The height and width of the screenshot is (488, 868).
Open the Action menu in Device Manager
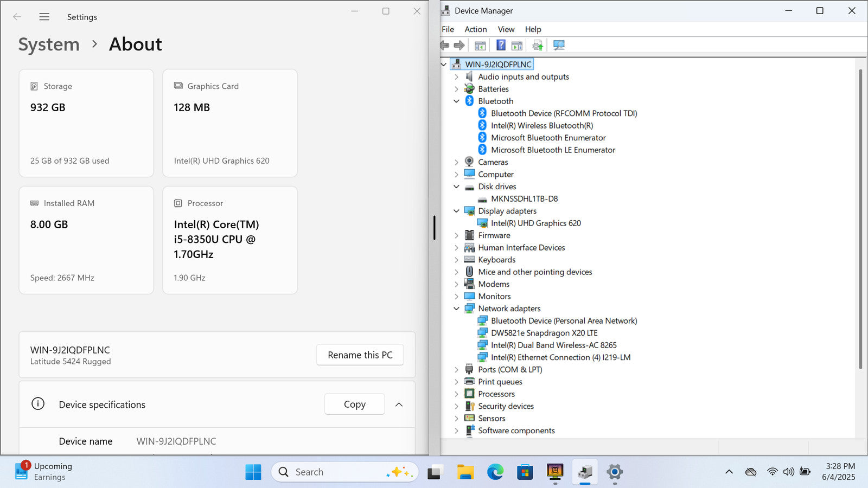click(x=476, y=29)
